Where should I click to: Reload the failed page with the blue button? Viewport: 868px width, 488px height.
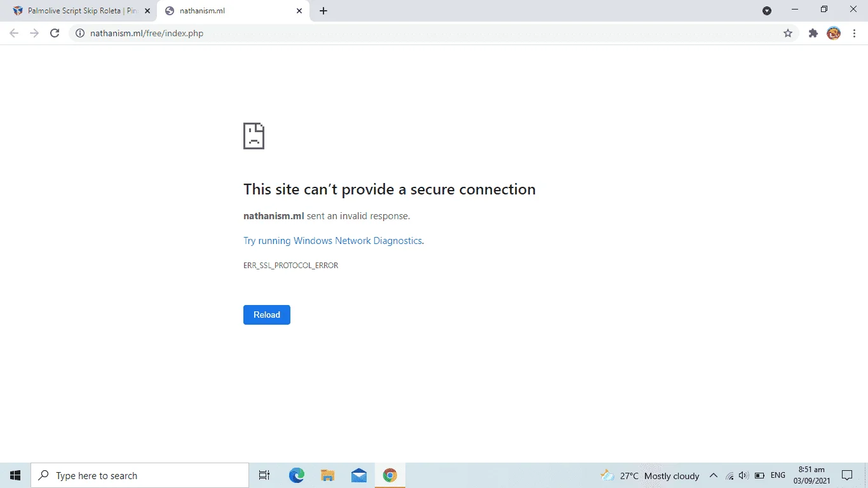[267, 315]
